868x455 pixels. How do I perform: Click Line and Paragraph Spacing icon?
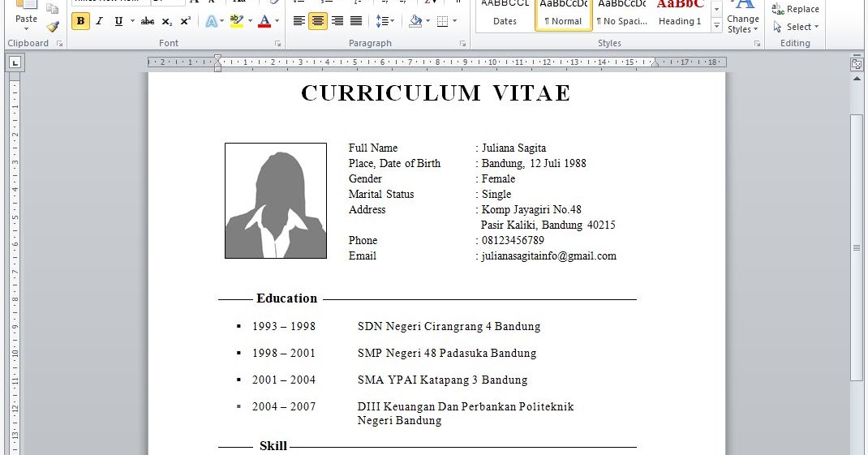(x=381, y=21)
